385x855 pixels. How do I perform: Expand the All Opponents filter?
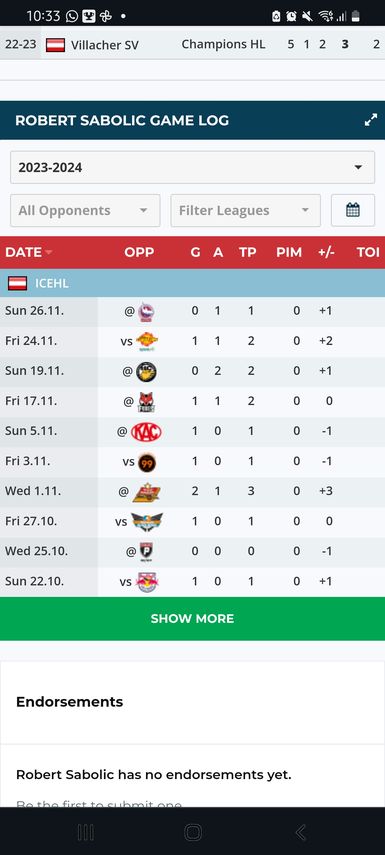85,210
